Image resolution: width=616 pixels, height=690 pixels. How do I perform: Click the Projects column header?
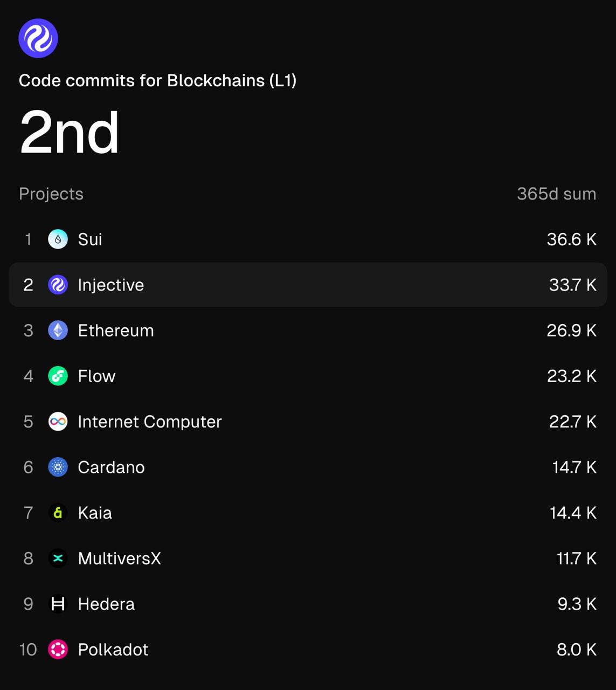(51, 194)
